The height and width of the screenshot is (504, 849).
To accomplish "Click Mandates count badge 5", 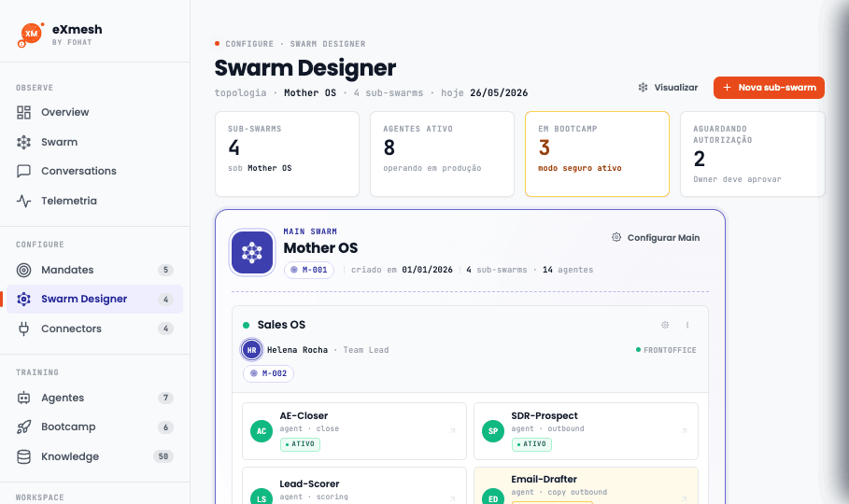I will coord(165,270).
